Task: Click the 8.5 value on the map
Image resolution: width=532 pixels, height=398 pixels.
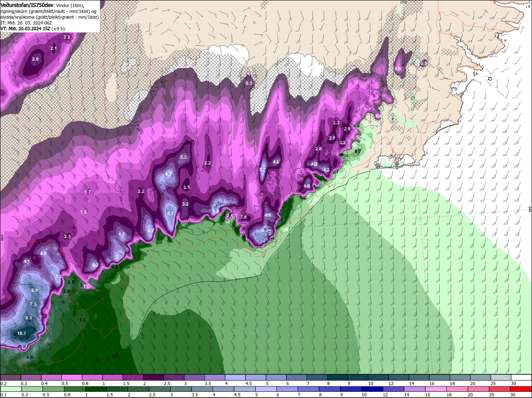Action: coord(29,318)
